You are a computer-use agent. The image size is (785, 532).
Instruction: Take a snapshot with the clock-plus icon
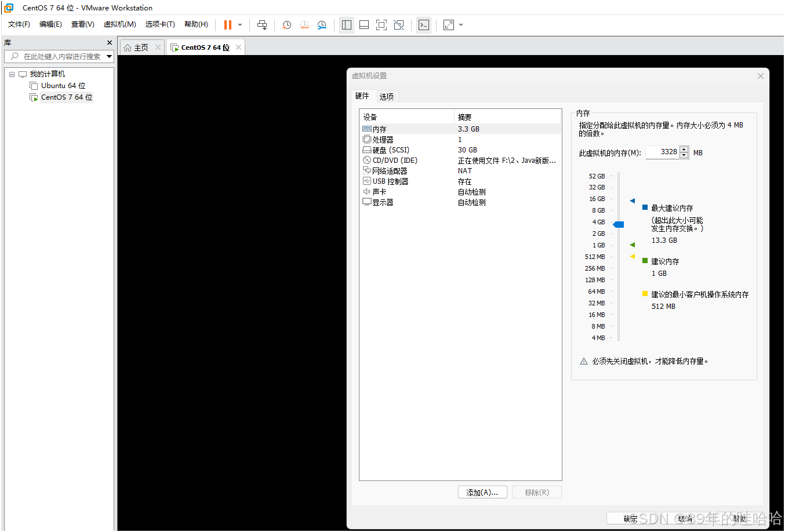[286, 25]
